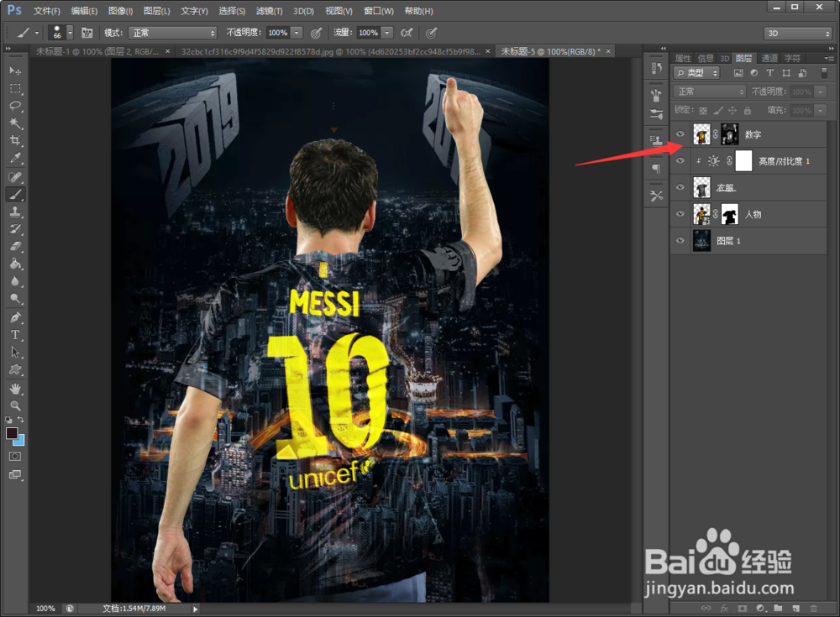Select the Lasso tool
Viewport: 840px width, 617px height.
point(15,106)
